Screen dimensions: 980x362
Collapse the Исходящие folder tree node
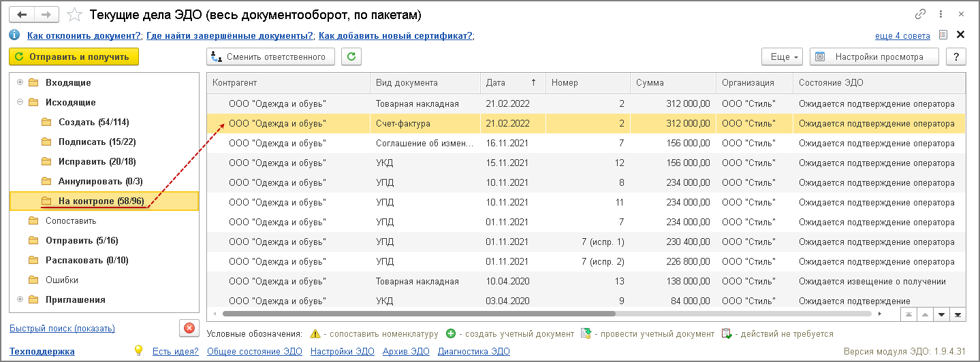point(20,102)
